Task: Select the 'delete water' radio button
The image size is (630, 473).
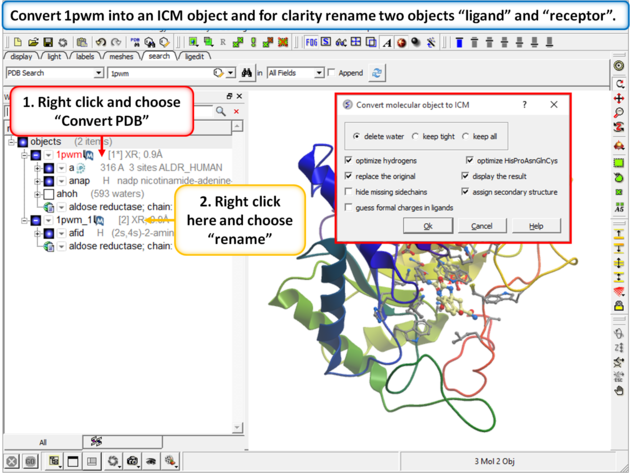Action: point(357,136)
